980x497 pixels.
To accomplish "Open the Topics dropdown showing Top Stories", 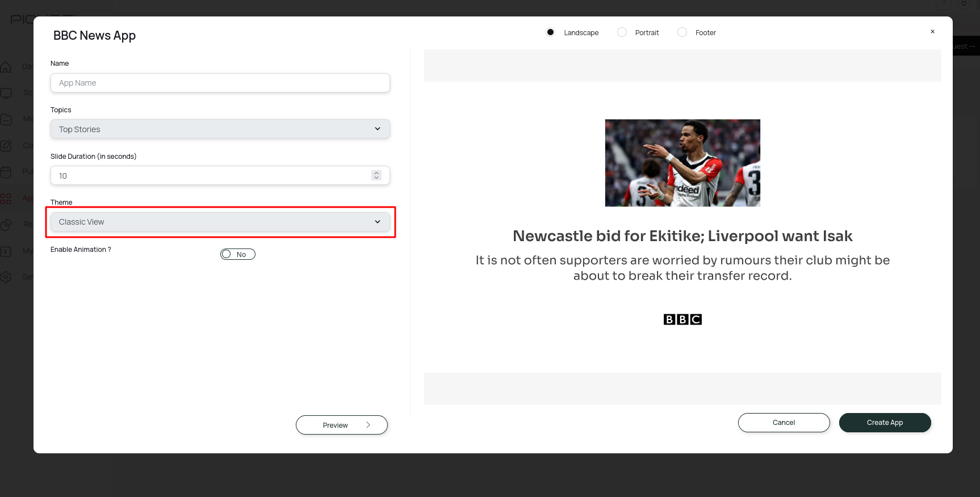I will [220, 129].
